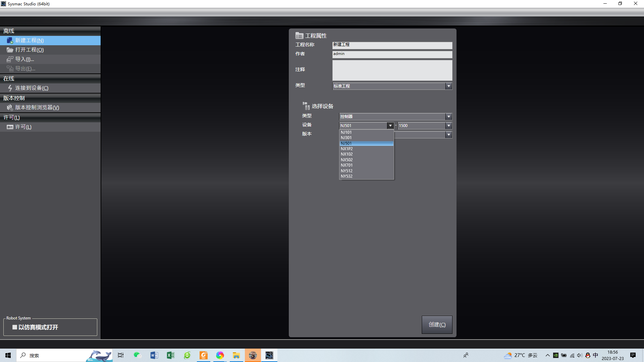The height and width of the screenshot is (362, 644).
Task: Open the notification center icon
Action: point(633,355)
